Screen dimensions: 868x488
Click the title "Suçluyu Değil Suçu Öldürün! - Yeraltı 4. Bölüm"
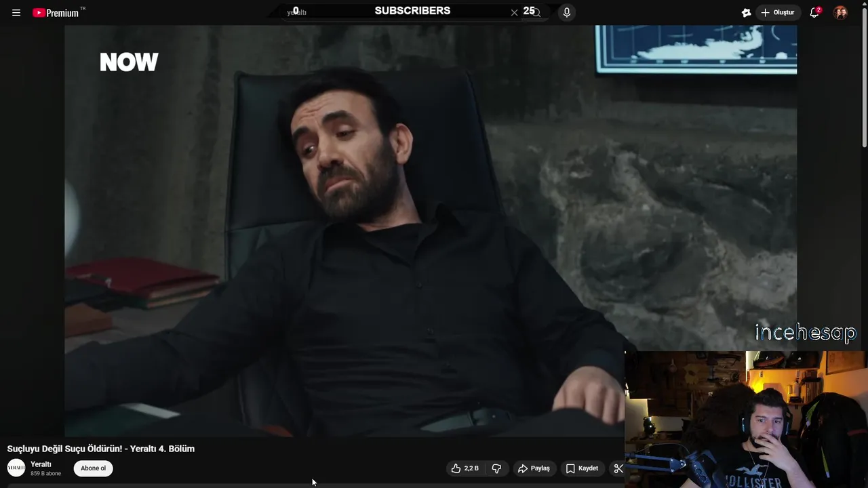(x=101, y=449)
